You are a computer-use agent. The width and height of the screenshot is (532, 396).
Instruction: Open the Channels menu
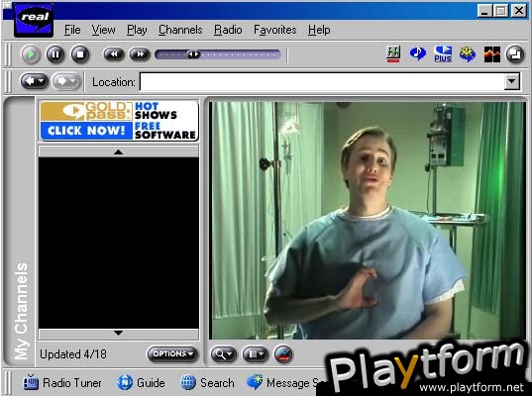[x=180, y=30]
